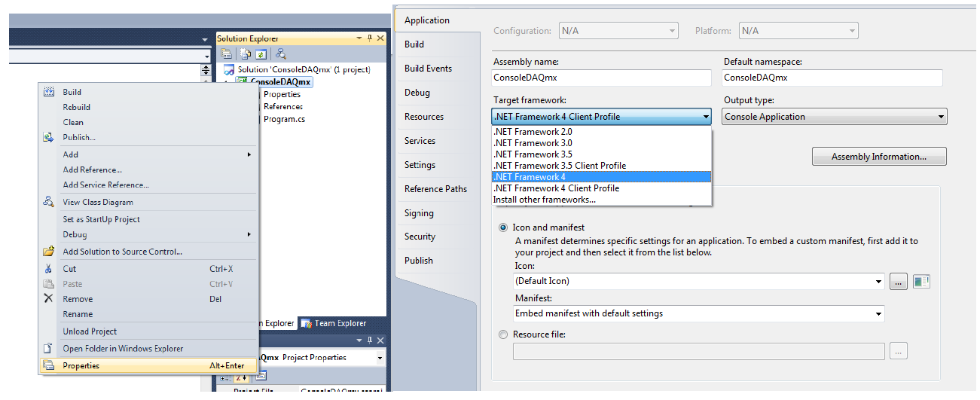Pin the Solution Explorer panel
980x400 pixels.
click(370, 38)
